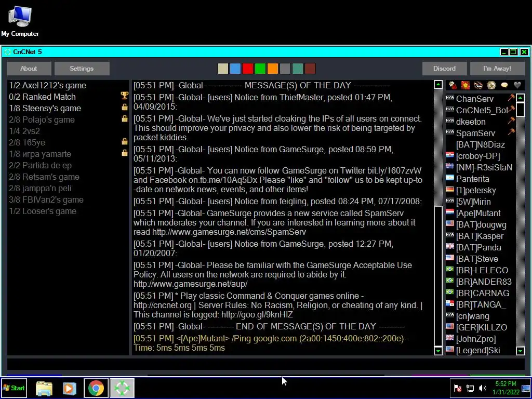Screen dimensions: 532x399
Task: Open the My Computer desktop icon
Action: coord(20,21)
